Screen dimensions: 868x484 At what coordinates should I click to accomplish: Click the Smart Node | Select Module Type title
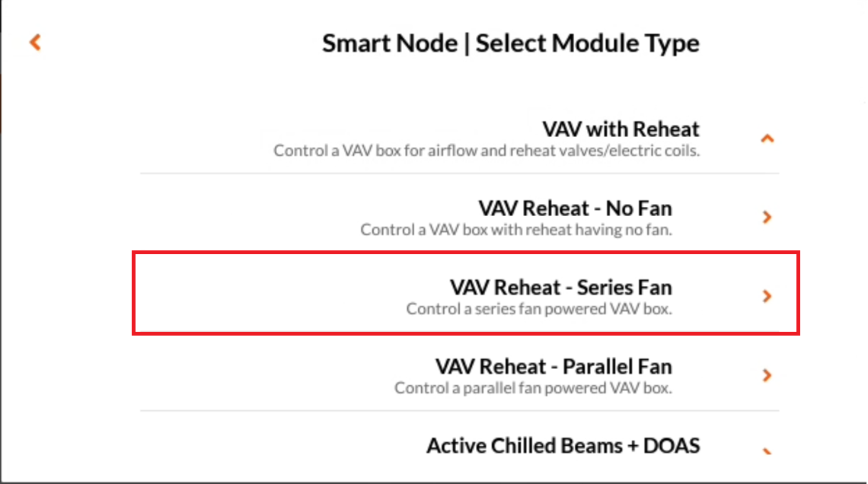[510, 43]
